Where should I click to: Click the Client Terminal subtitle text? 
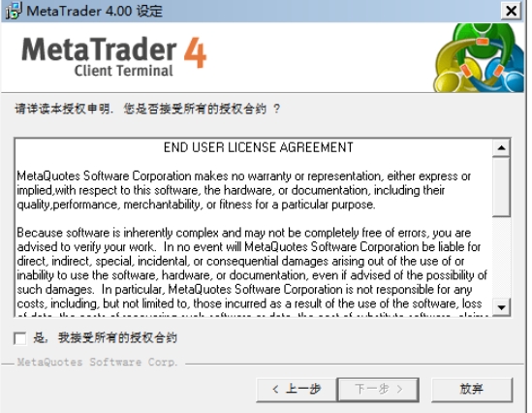pos(123,71)
